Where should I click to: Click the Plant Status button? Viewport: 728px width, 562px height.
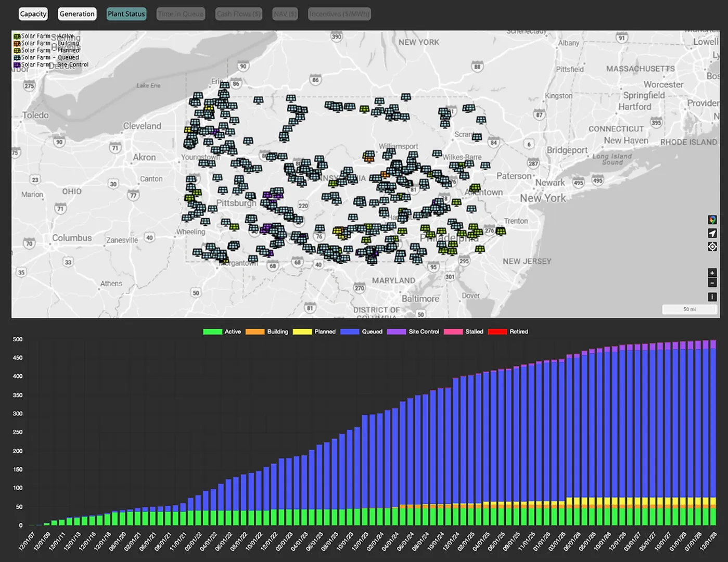[x=126, y=14]
